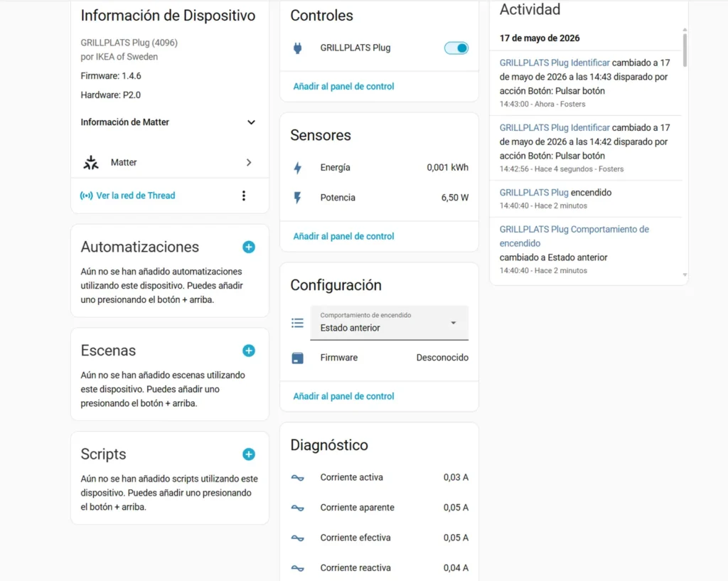728x581 pixels.
Task: Click the Thread network signal icon
Action: click(x=86, y=196)
